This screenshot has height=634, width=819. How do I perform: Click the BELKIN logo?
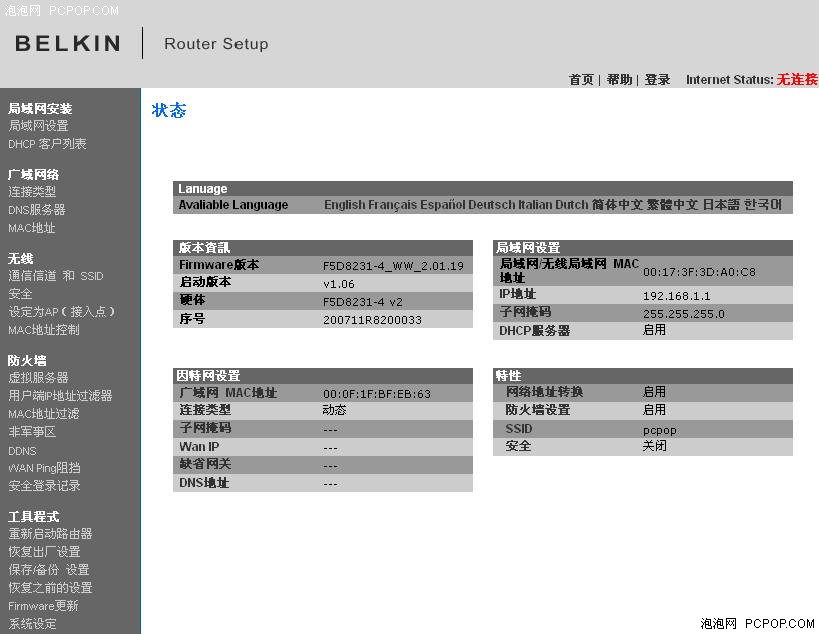pos(68,43)
